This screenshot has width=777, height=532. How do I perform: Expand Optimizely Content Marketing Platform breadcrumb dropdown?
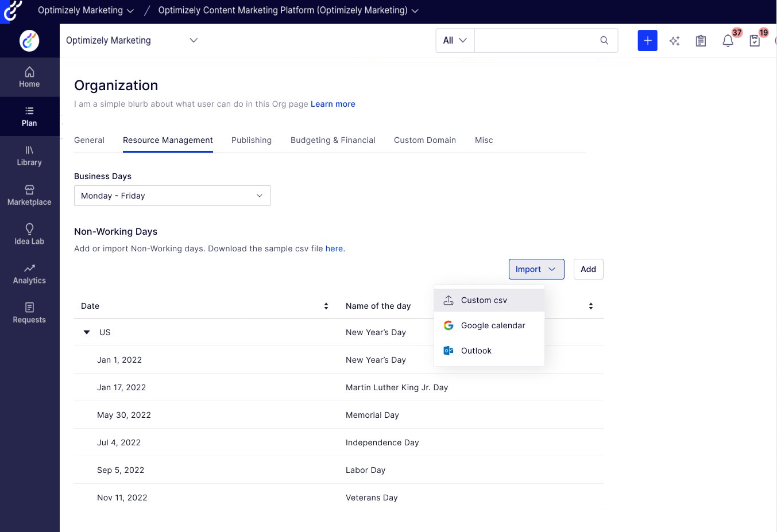(x=288, y=10)
